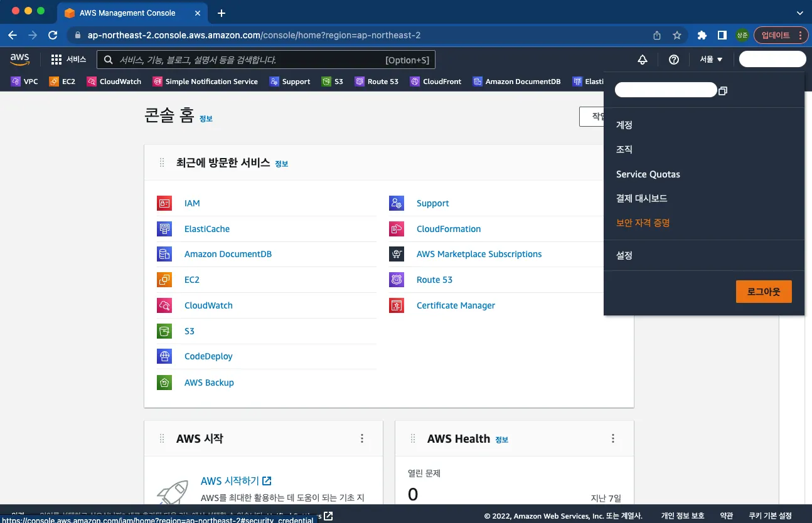
Task: Open the Support link in recently visited
Action: point(433,203)
